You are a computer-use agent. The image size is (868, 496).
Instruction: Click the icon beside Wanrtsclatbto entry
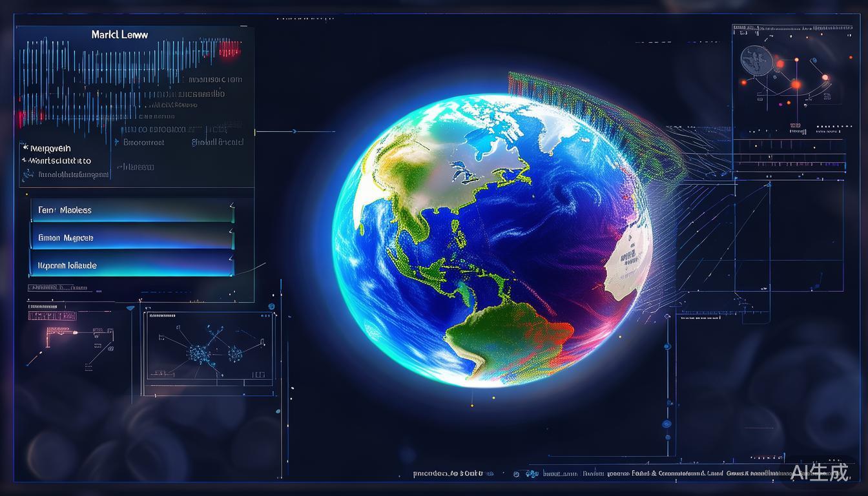pyautogui.click(x=25, y=161)
